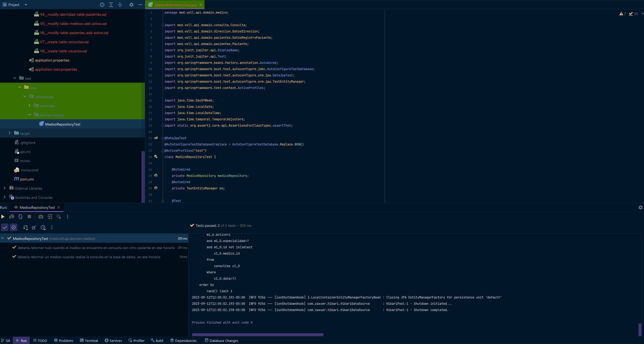Rerun tests with the green play button
Image resolution: width=644 pixels, height=344 pixels.
3,217
